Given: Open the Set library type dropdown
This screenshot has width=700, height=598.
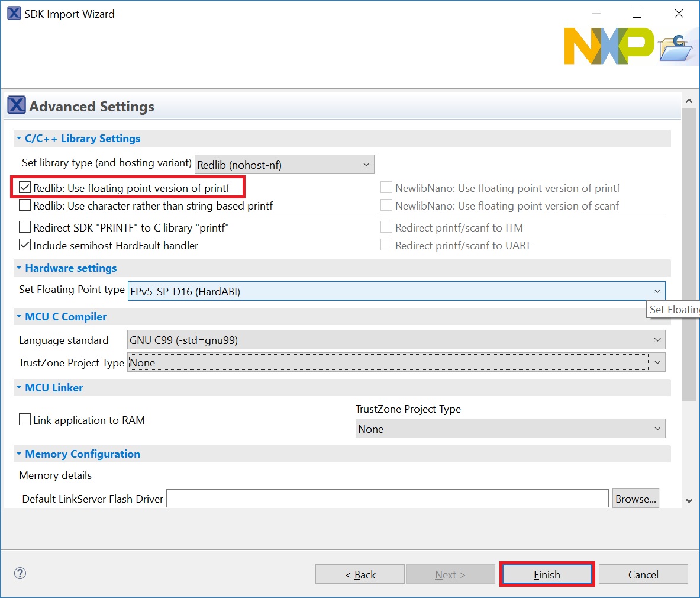Looking at the screenshot, I should click(284, 165).
